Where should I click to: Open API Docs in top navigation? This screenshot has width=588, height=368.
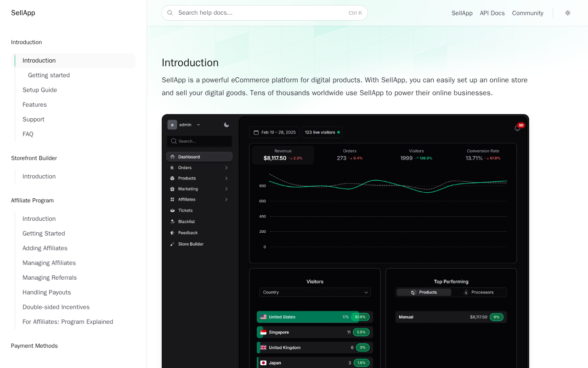tap(492, 13)
